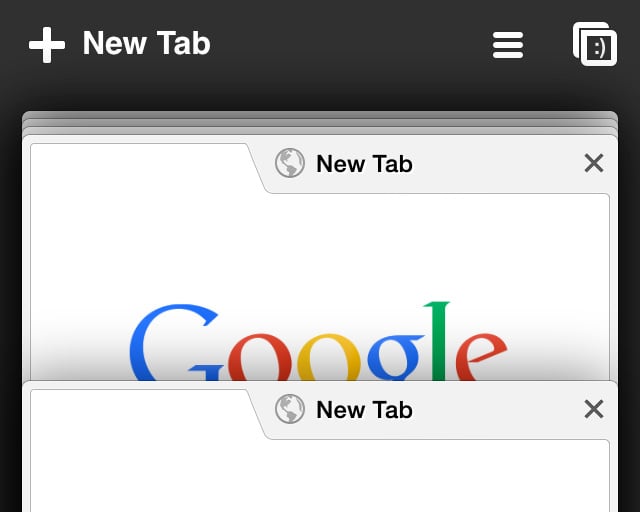Image resolution: width=640 pixels, height=512 pixels.
Task: Tap the topmost stacked card edge
Action: (x=320, y=115)
